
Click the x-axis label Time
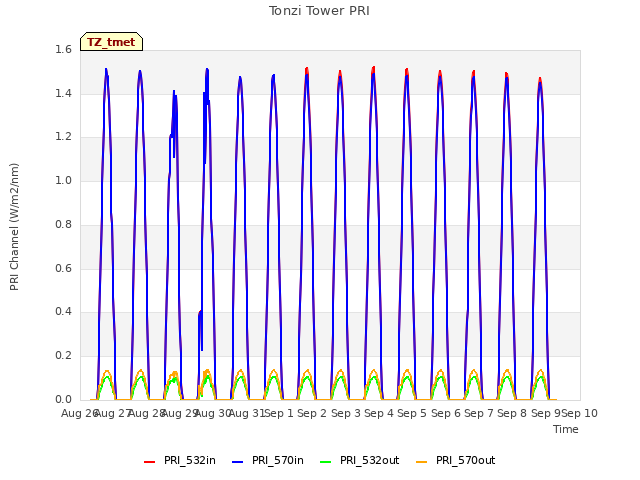point(566,429)
